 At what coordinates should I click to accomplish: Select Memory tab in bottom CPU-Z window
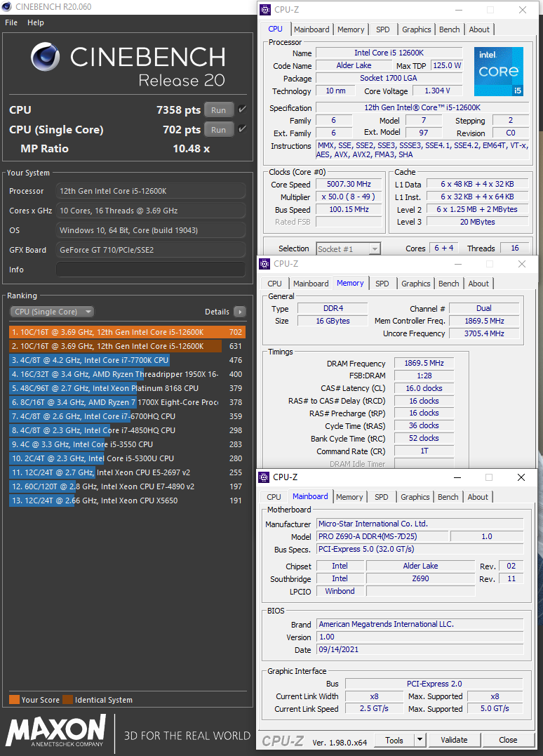349,496
